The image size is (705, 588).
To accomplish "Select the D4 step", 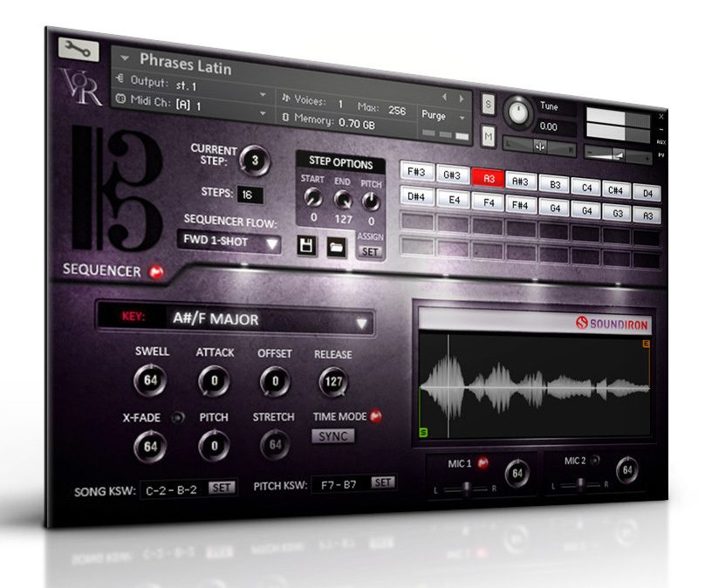I will click(x=647, y=193).
